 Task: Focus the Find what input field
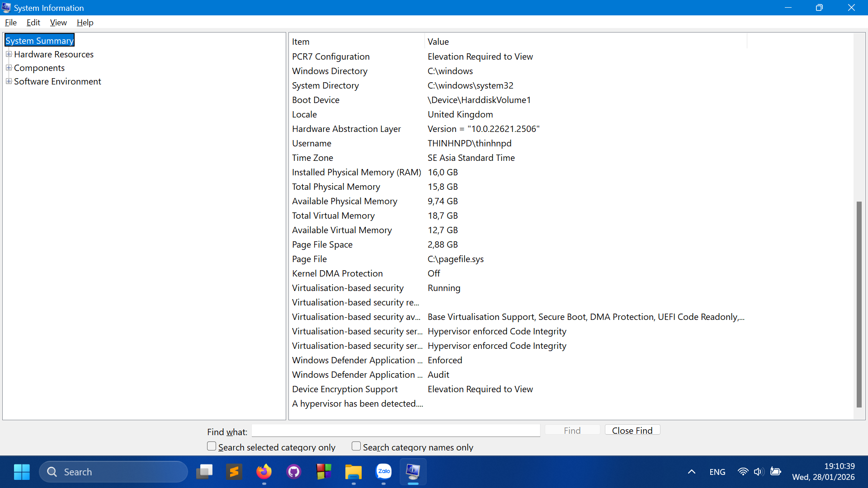tap(396, 431)
